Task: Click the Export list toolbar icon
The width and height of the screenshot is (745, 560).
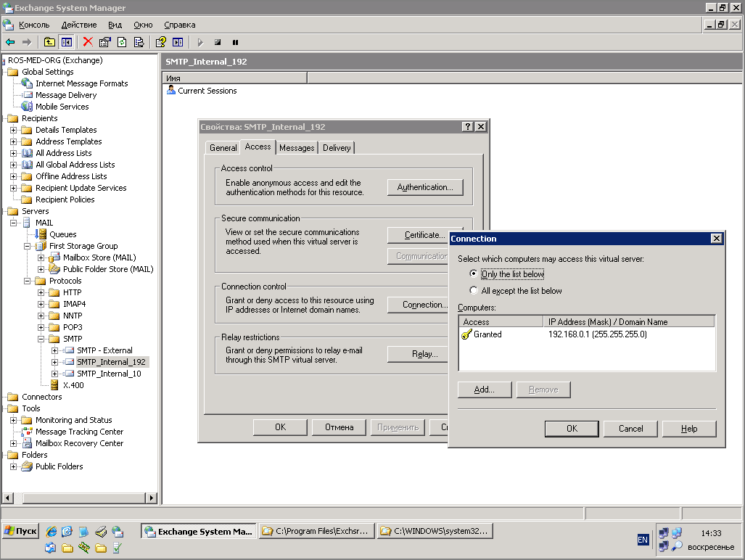Action: click(139, 42)
